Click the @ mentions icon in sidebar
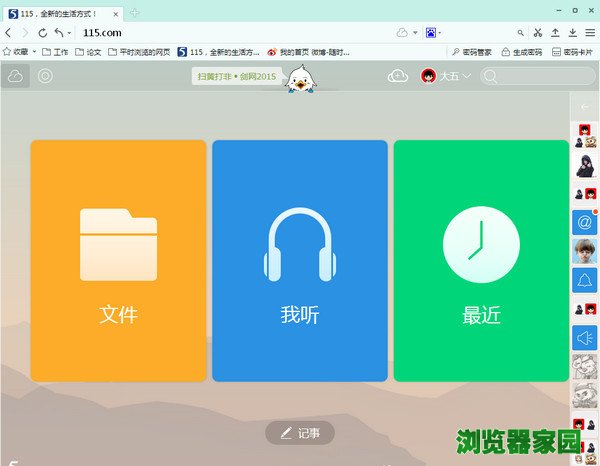This screenshot has width=600, height=466. 584,223
